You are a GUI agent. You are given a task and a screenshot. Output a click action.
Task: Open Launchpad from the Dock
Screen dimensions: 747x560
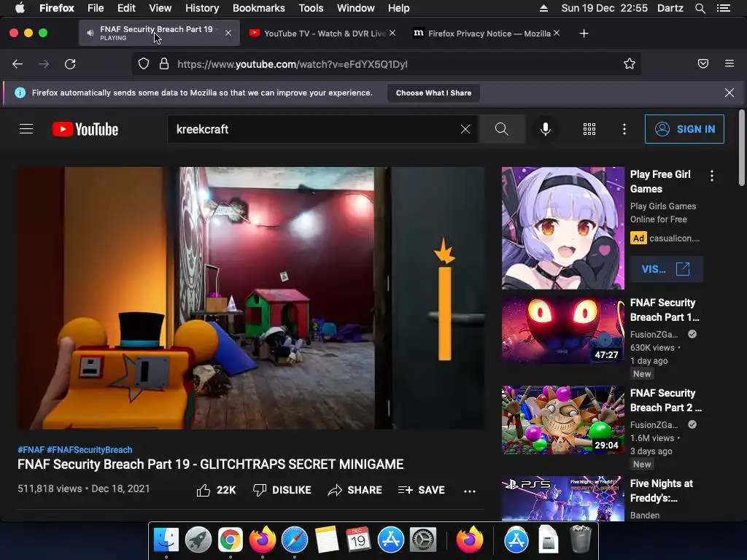[198, 540]
